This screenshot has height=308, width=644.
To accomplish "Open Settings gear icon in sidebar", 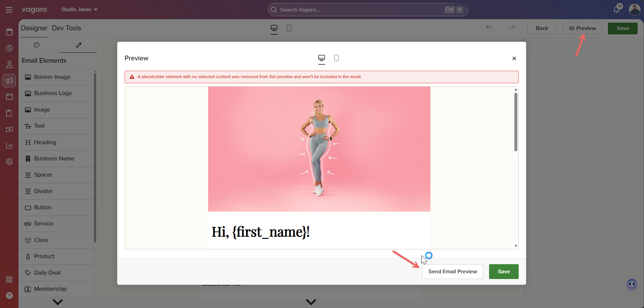I will tap(9, 162).
